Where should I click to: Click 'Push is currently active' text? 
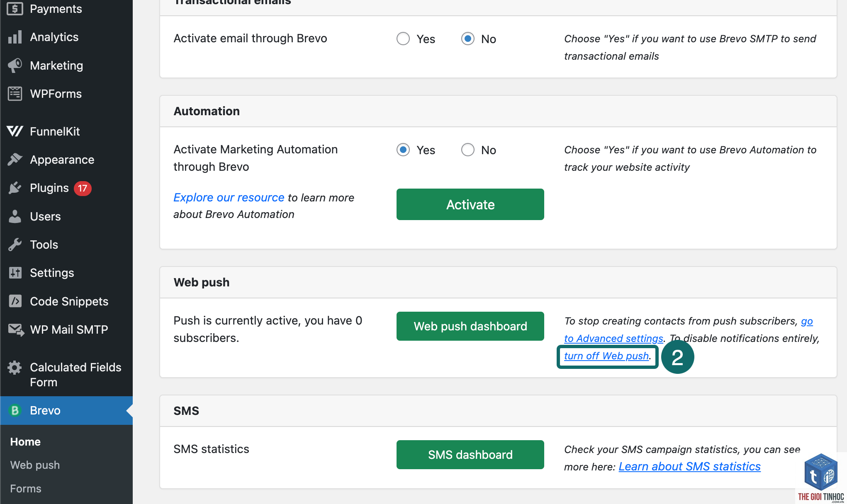268,329
